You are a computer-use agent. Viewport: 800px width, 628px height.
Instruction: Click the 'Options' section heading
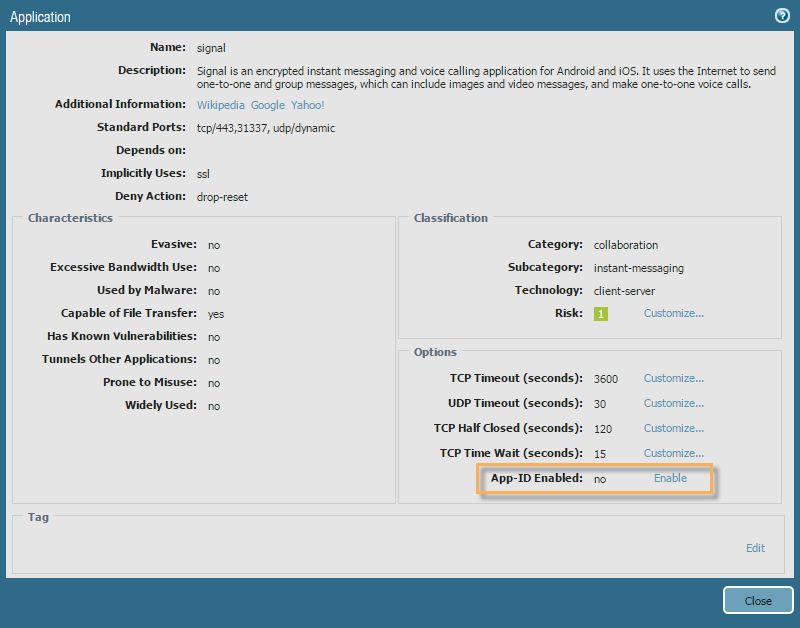435,352
